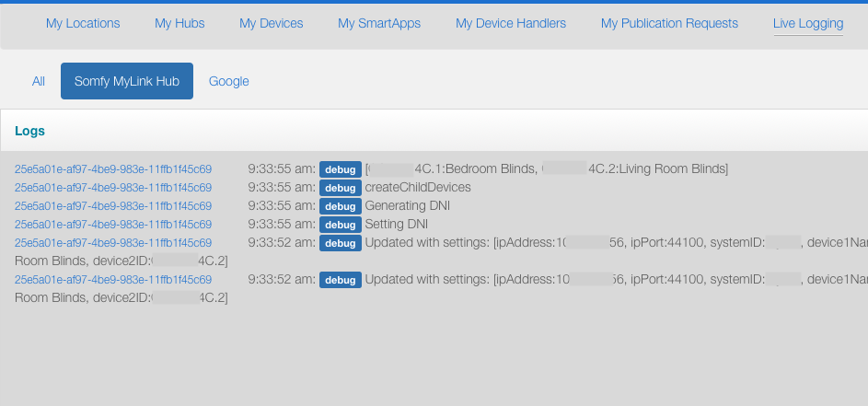Go to My Hubs
The image size is (868, 406).
pyautogui.click(x=179, y=23)
